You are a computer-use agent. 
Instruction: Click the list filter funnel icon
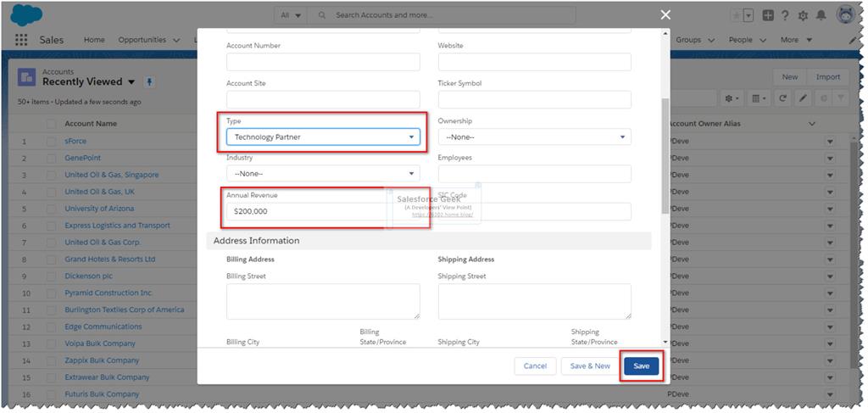[x=841, y=98]
